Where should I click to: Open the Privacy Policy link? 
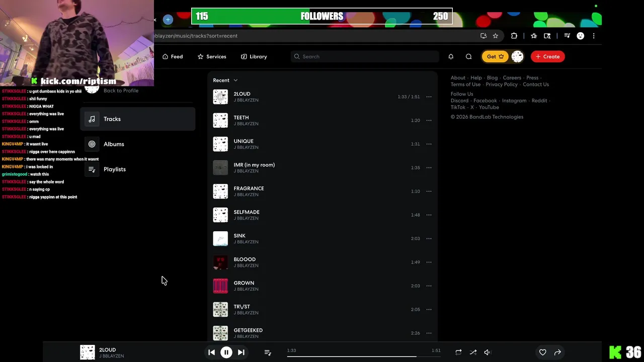point(502,84)
